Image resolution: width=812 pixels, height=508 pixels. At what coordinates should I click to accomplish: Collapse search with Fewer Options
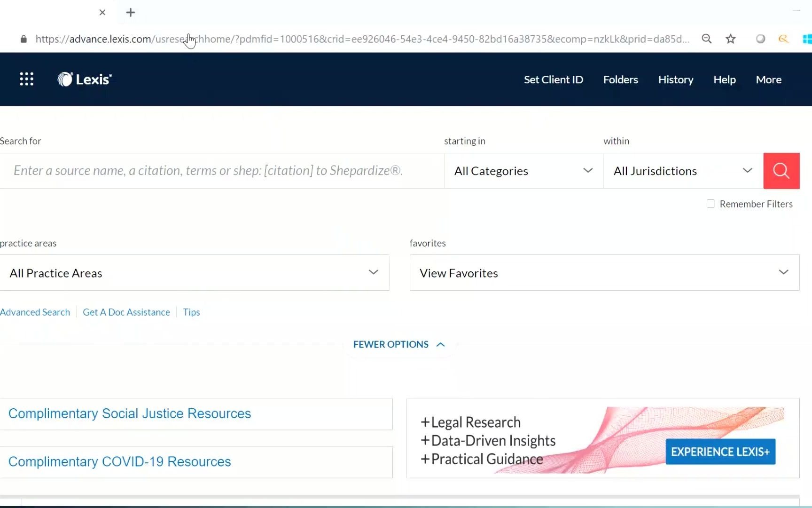(x=399, y=344)
